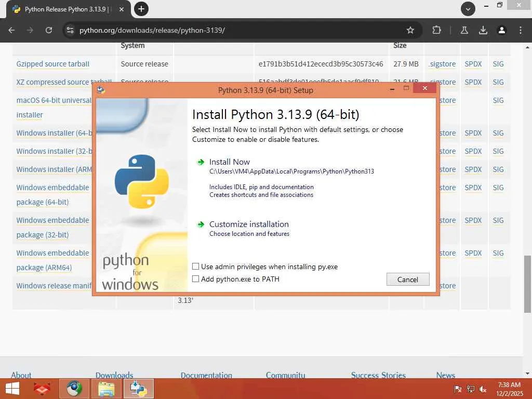532x399 pixels.
Task: Open the Documentation footer link
Action: pyautogui.click(x=206, y=375)
